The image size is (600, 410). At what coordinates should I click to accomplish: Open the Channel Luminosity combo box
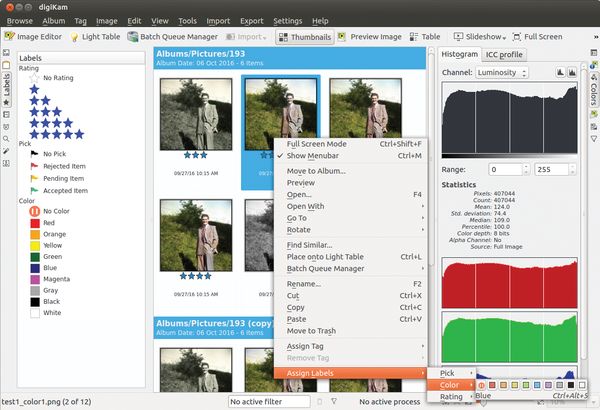(502, 73)
